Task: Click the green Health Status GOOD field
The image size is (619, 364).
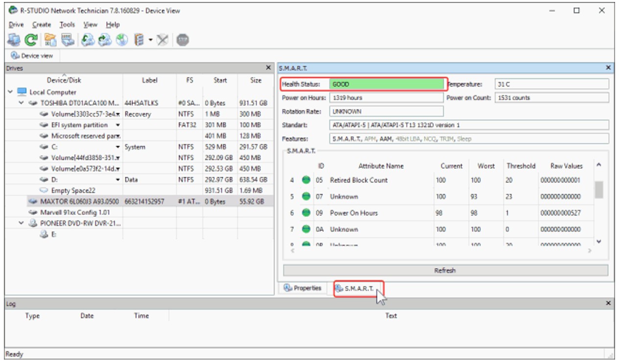Action: click(386, 84)
